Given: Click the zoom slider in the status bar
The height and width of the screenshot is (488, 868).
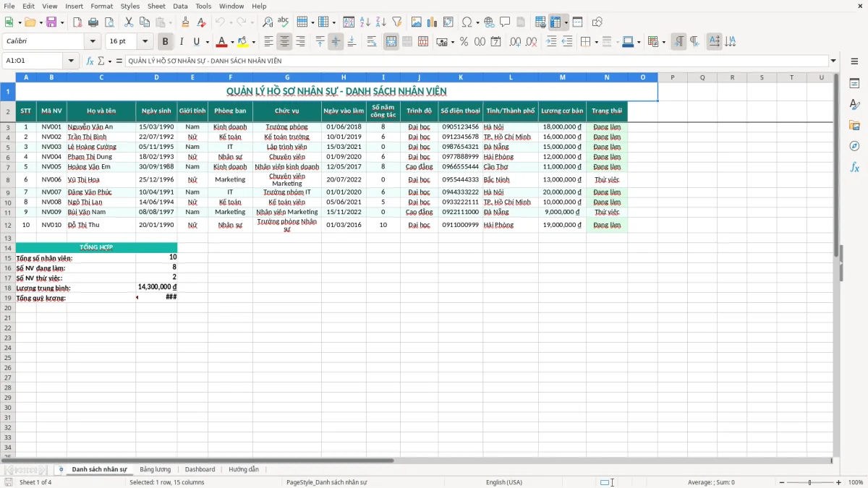Looking at the screenshot, I should click(809, 482).
